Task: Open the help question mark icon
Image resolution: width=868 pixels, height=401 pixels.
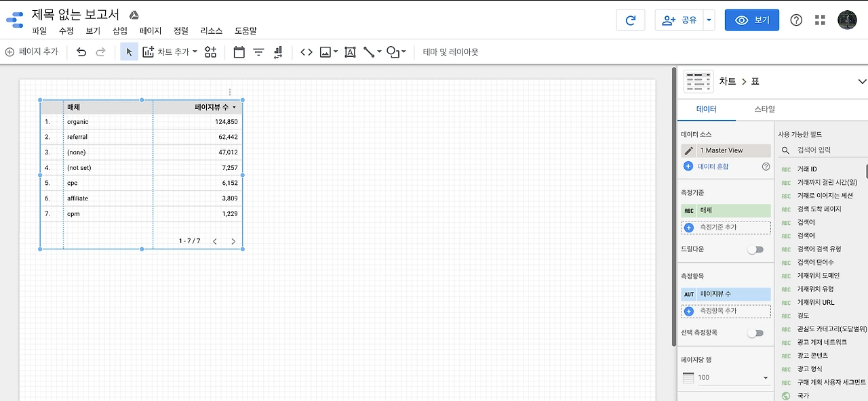Action: coord(796,20)
